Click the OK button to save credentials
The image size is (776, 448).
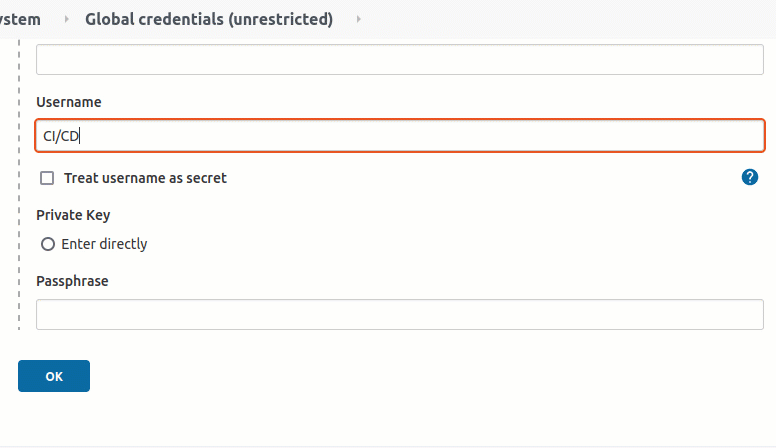tap(54, 376)
